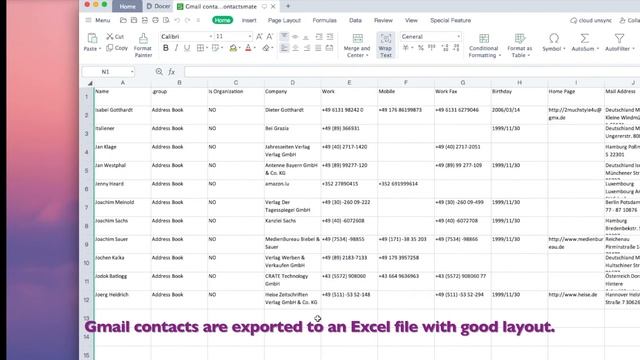Viewport: 640px width, 360px height.
Task: Toggle Middle Align
Action: pos(295,36)
